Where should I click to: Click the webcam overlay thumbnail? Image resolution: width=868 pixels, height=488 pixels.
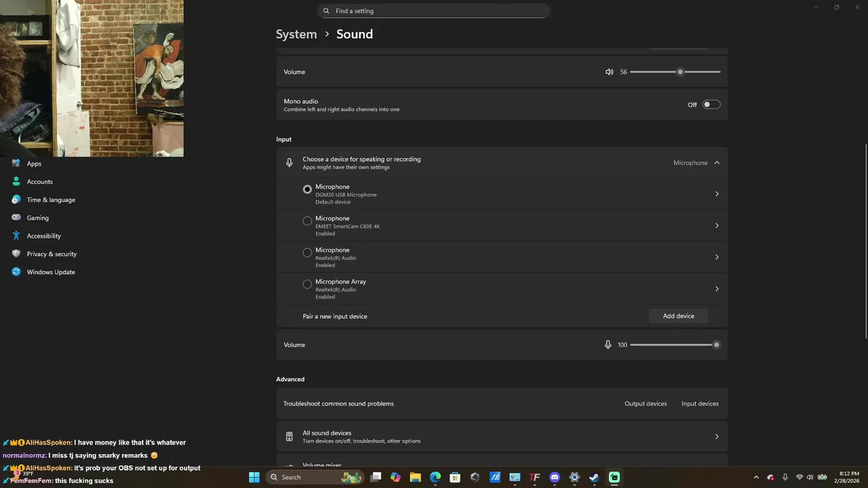tap(92, 78)
